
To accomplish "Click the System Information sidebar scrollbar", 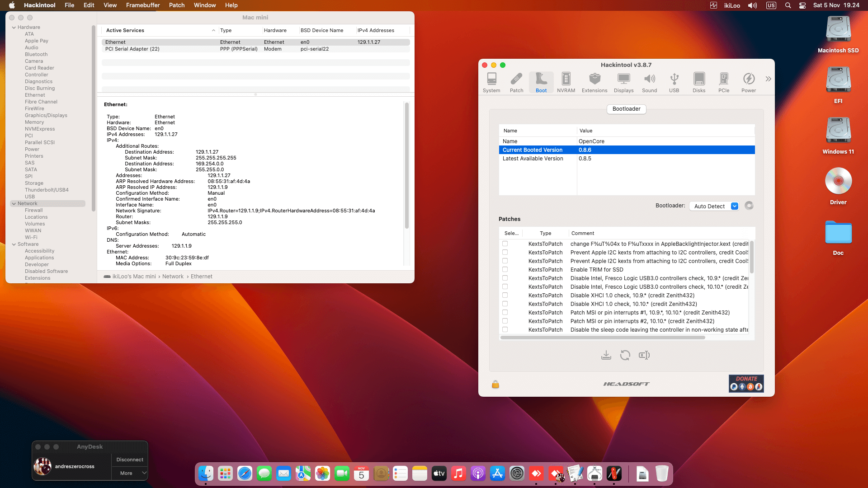I will [x=94, y=119].
